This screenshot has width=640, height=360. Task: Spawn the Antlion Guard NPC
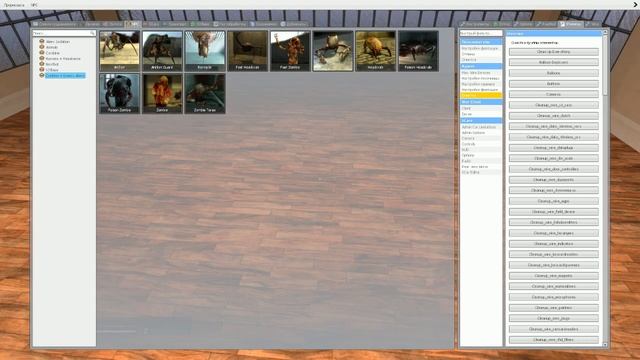click(x=162, y=51)
